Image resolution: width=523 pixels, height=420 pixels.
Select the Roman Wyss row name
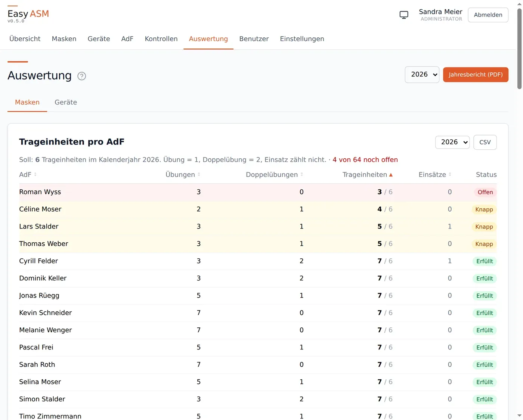pyautogui.click(x=40, y=192)
